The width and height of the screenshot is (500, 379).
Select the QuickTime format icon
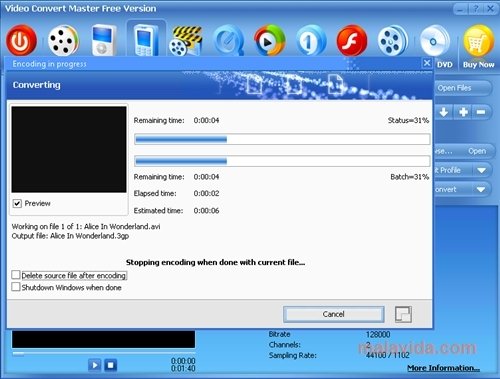point(229,41)
